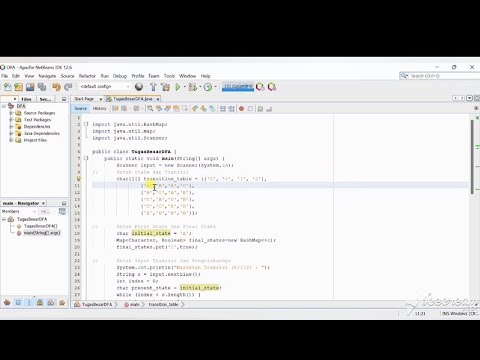
Task: Click the Uncomment icon in editor toolbar
Action: pos(269,108)
